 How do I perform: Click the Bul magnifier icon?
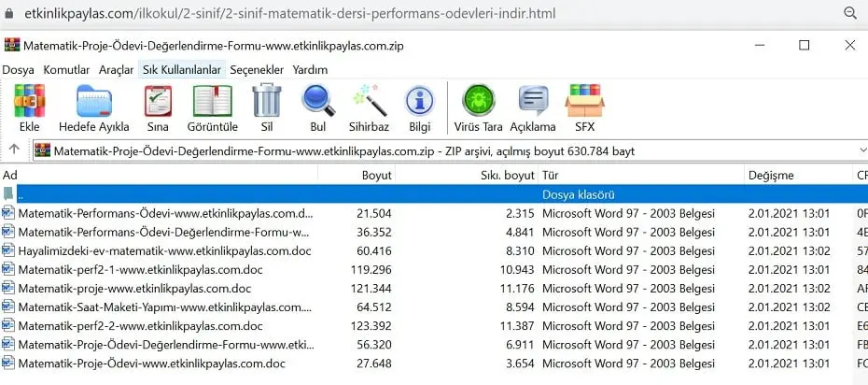[318, 100]
